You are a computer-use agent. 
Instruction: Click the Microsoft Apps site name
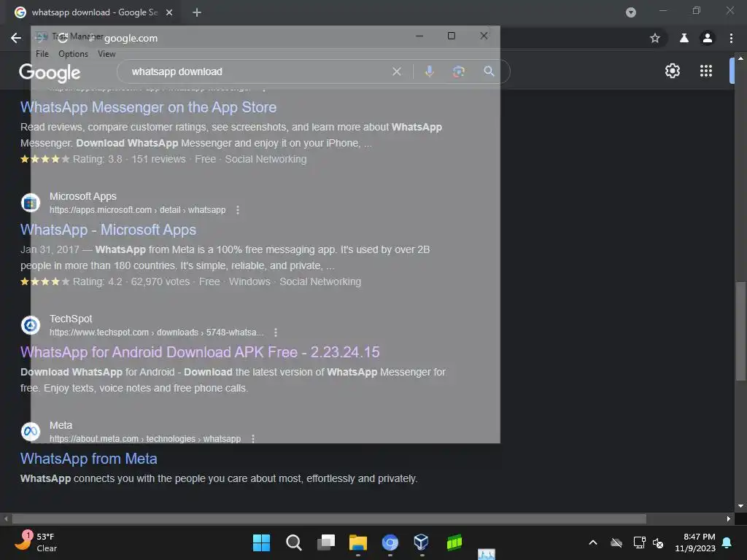83,196
